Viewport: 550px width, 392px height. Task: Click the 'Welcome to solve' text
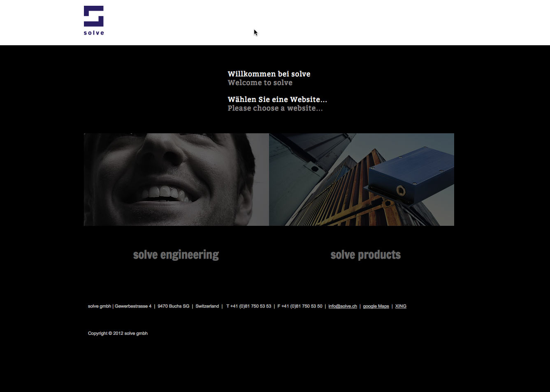pos(260,83)
